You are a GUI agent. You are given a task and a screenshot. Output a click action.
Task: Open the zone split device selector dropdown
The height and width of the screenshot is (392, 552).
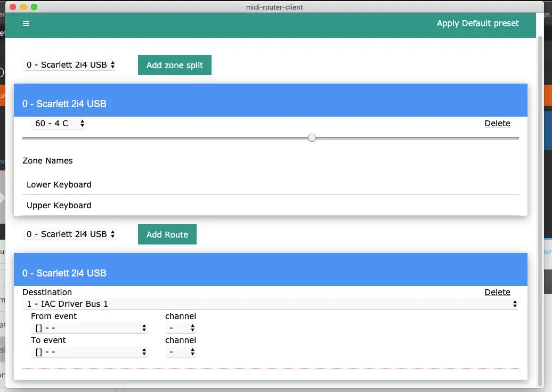[69, 64]
